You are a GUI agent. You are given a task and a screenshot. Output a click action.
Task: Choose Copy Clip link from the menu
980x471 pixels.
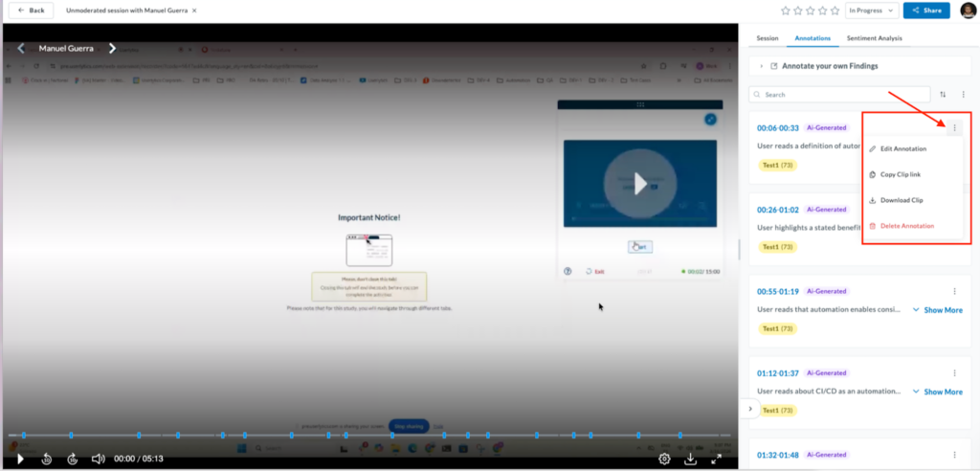(x=900, y=174)
